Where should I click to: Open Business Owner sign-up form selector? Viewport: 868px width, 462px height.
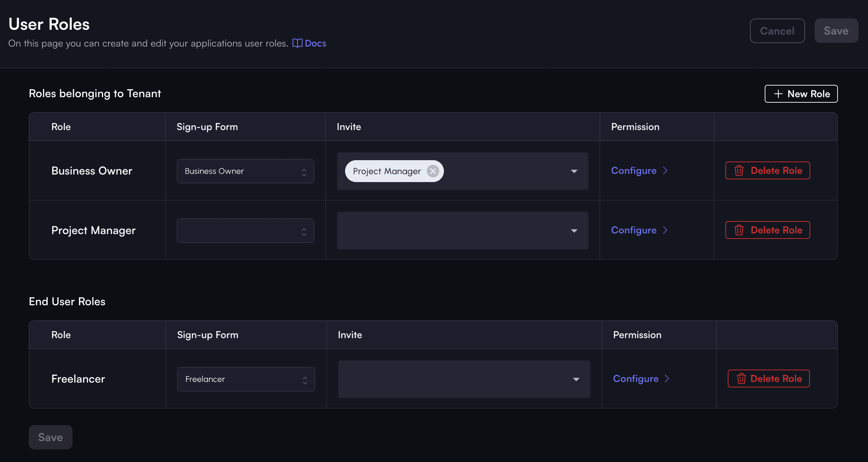pyautogui.click(x=245, y=171)
